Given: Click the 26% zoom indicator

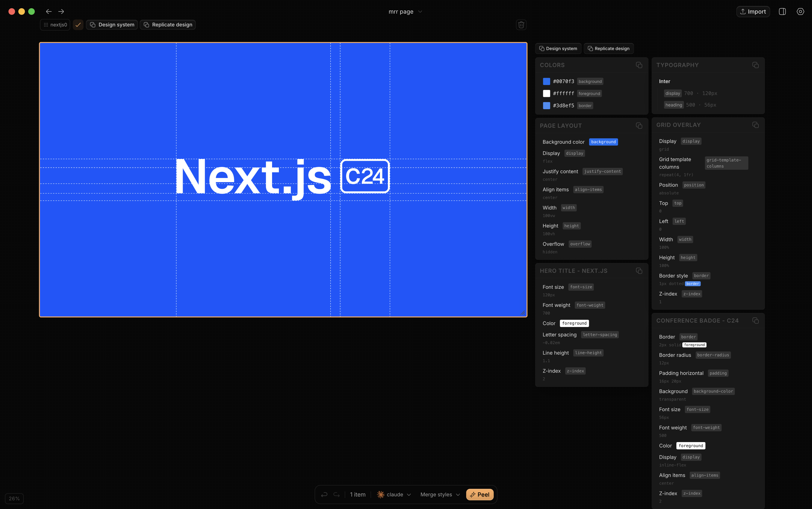Looking at the screenshot, I should (x=14, y=499).
